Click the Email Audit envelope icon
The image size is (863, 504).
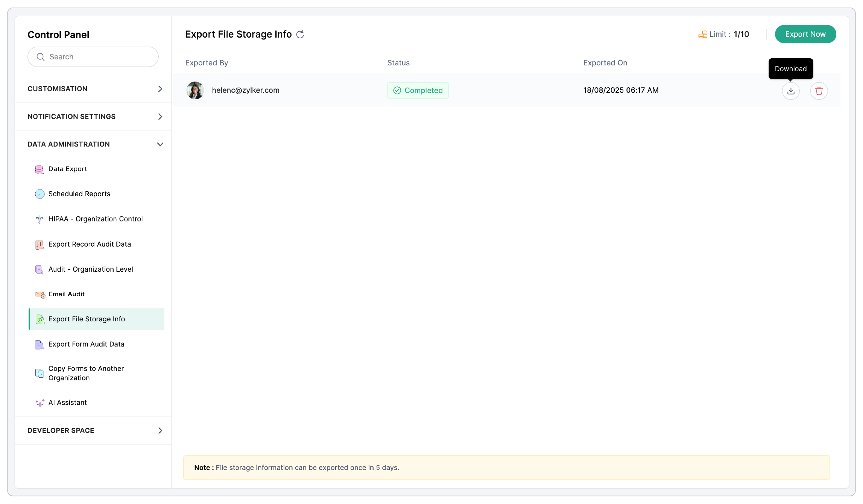coord(40,294)
